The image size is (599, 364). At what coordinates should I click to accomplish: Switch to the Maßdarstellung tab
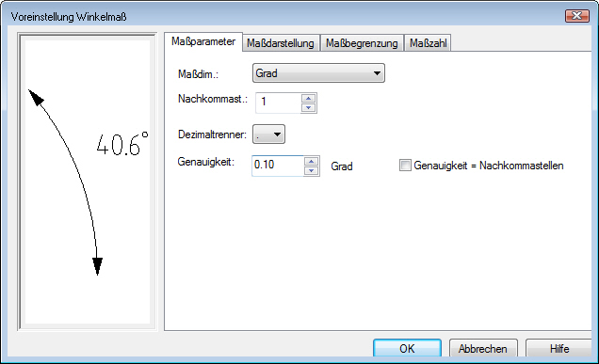pyautogui.click(x=281, y=43)
